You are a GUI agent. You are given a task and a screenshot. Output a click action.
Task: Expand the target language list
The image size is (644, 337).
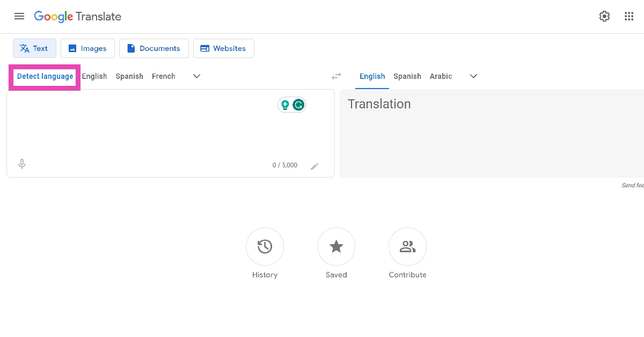pyautogui.click(x=473, y=76)
